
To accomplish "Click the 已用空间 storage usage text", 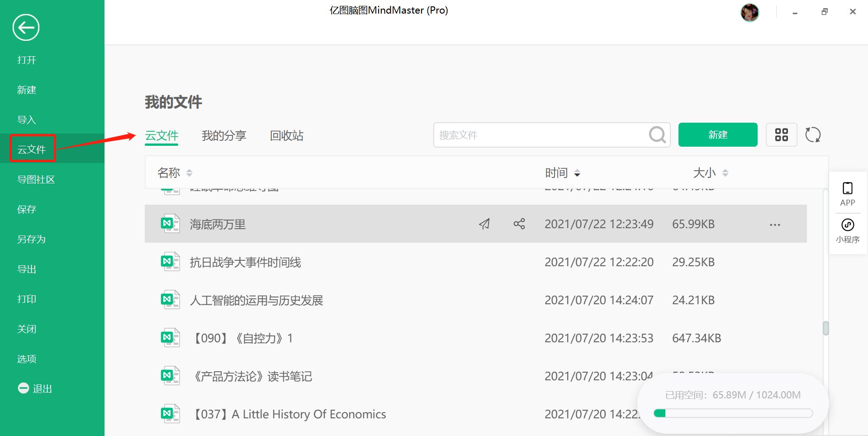I will [733, 395].
